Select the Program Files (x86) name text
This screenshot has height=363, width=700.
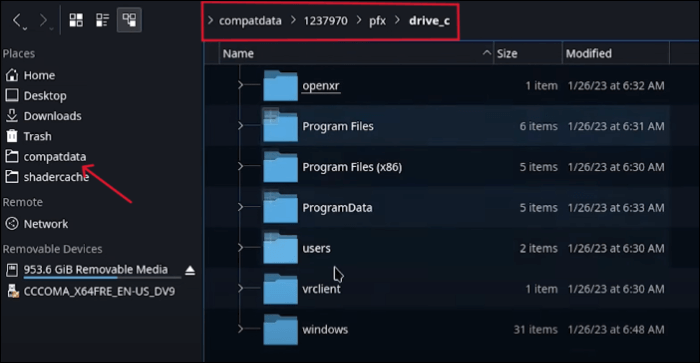click(352, 167)
